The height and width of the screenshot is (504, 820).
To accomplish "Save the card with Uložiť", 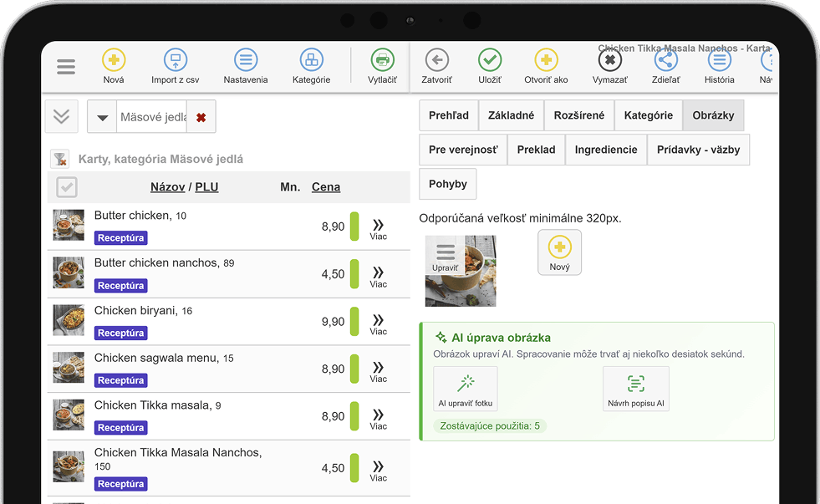I will (x=490, y=66).
